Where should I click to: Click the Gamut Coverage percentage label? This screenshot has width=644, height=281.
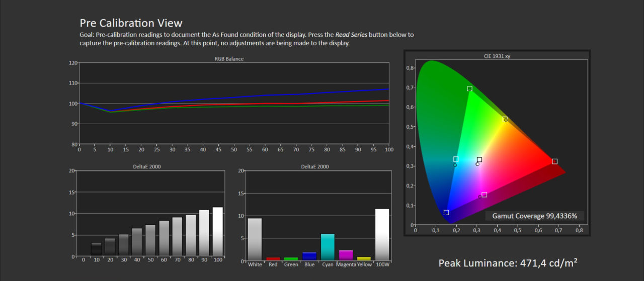534,216
